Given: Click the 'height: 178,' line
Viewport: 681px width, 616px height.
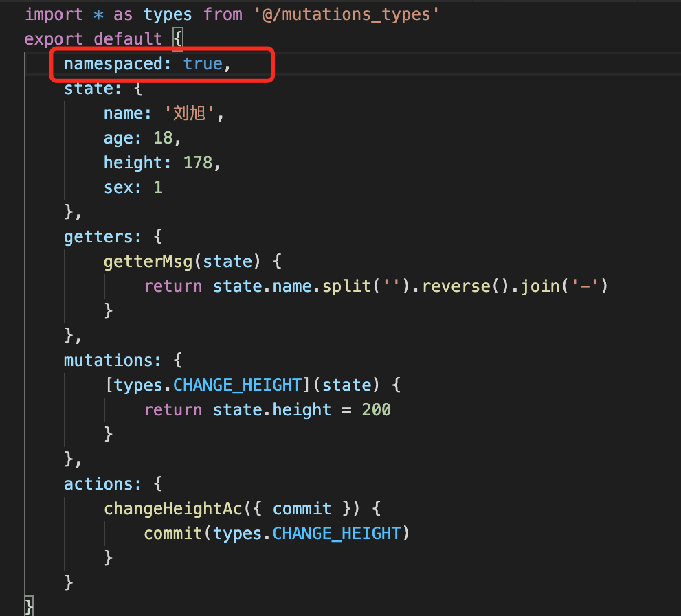Looking at the screenshot, I should coord(162,163).
